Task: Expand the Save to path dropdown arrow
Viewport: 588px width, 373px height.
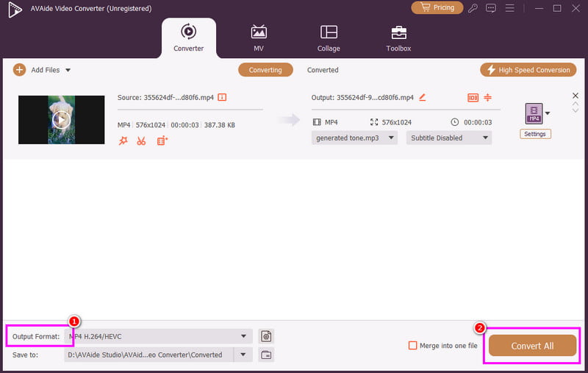Action: [x=243, y=355]
